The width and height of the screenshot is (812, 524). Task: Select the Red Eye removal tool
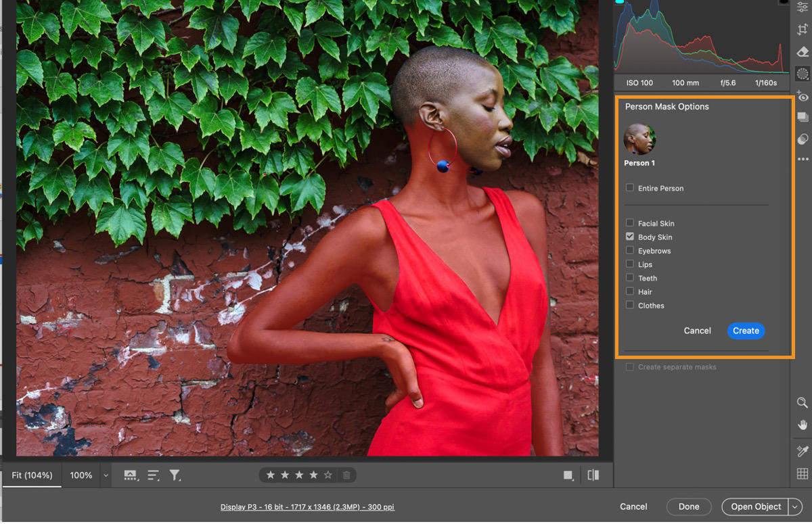pyautogui.click(x=803, y=97)
